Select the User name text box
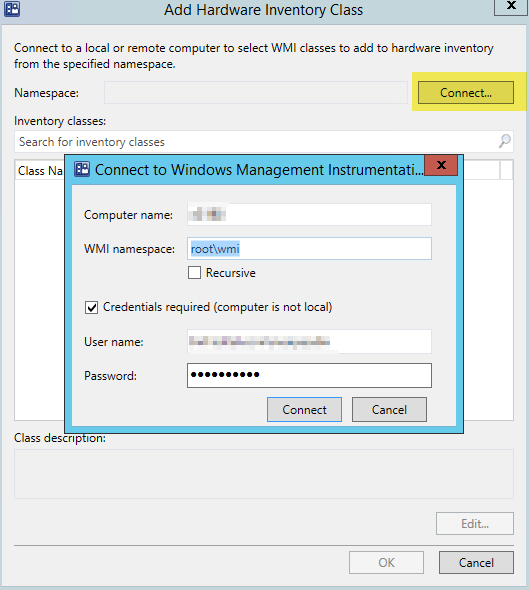The width and height of the screenshot is (529, 590). pos(309,342)
